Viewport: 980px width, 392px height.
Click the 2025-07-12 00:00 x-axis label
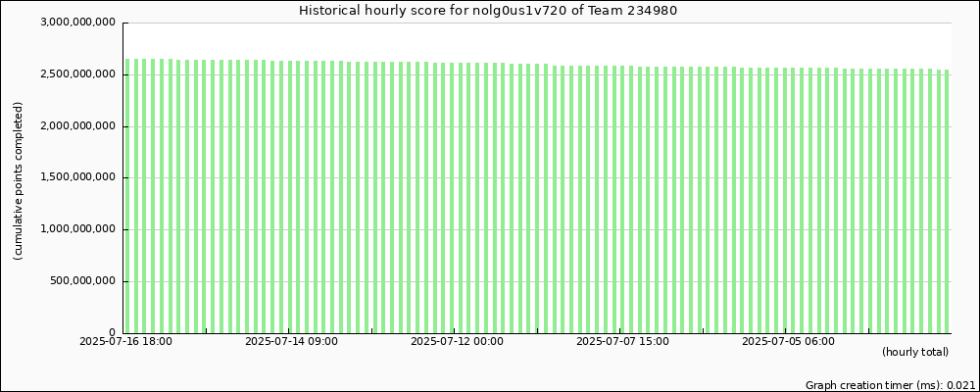pyautogui.click(x=457, y=341)
